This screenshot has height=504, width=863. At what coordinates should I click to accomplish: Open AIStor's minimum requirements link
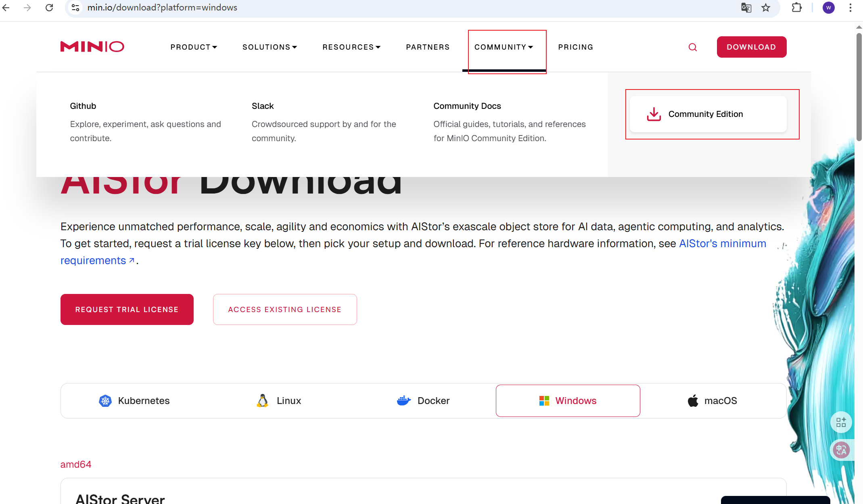tap(723, 244)
